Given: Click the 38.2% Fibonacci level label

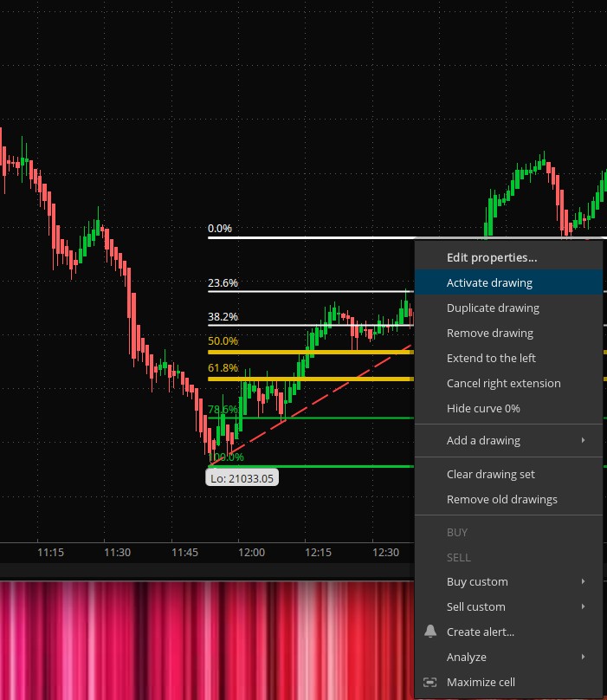Looking at the screenshot, I should pos(223,317).
